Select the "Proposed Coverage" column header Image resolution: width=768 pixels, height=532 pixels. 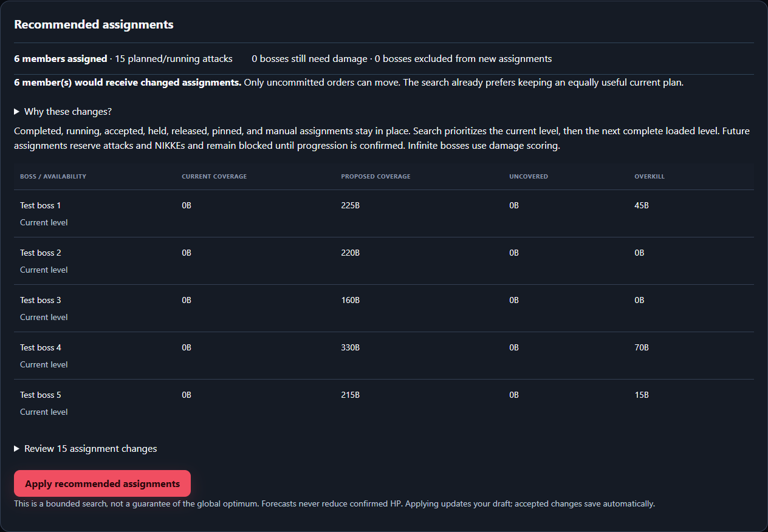(375, 176)
